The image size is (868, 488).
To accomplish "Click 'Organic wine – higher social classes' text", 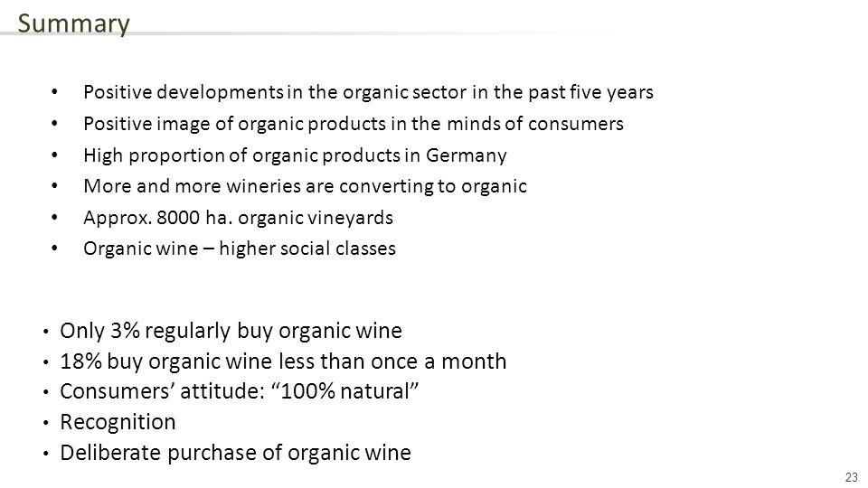I will click(x=240, y=249).
